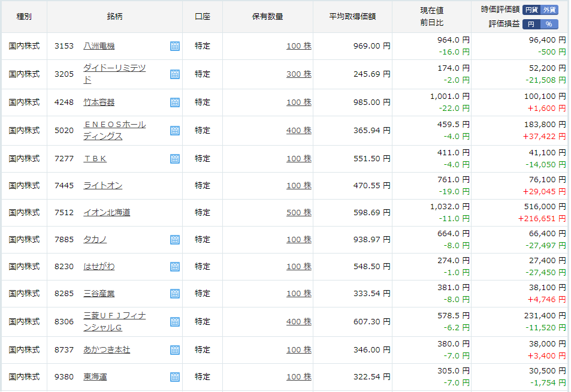The height and width of the screenshot is (392, 571).
Task: Open calendar icon for TBK row
Action: [x=175, y=159]
